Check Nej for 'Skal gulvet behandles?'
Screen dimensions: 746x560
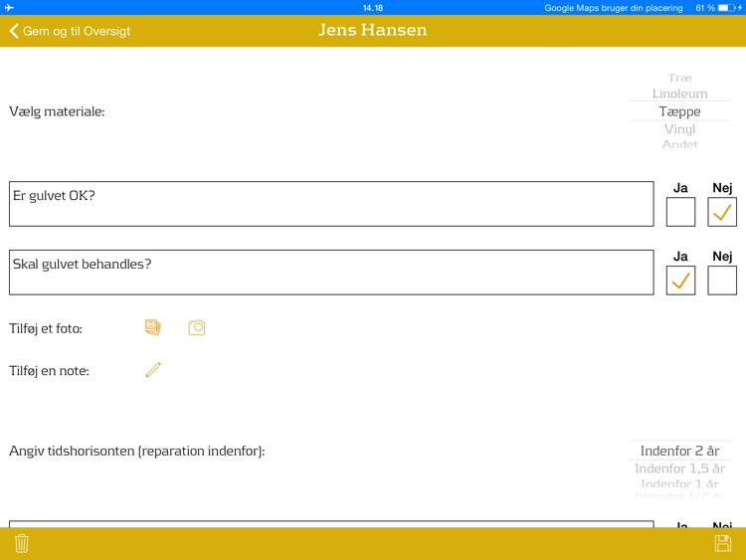point(722,280)
